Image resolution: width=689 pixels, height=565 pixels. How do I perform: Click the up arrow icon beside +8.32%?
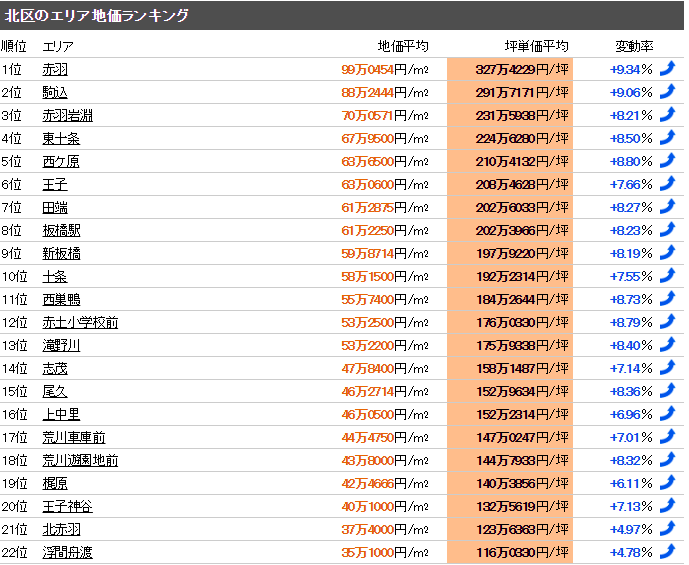tap(667, 460)
